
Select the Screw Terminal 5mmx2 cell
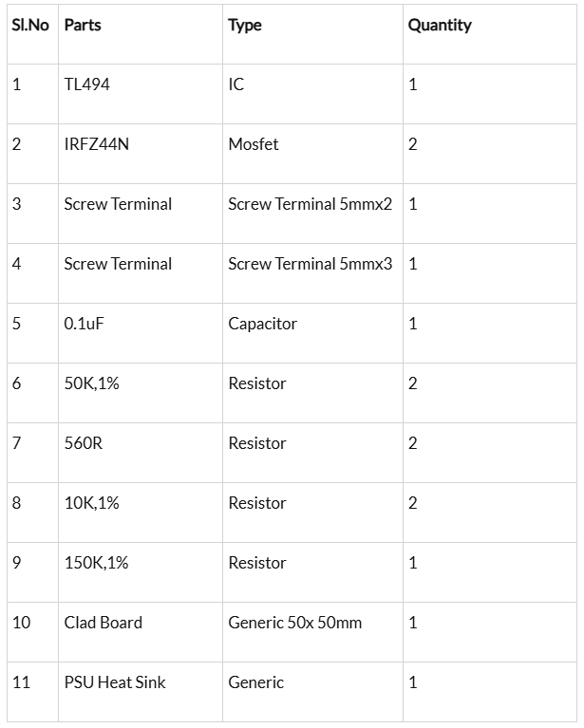click(x=310, y=204)
